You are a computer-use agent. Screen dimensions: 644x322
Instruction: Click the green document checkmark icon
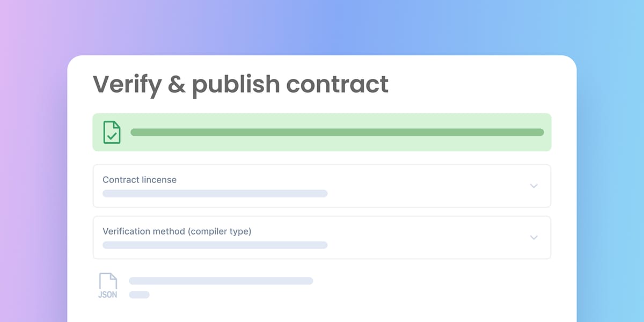(x=112, y=132)
